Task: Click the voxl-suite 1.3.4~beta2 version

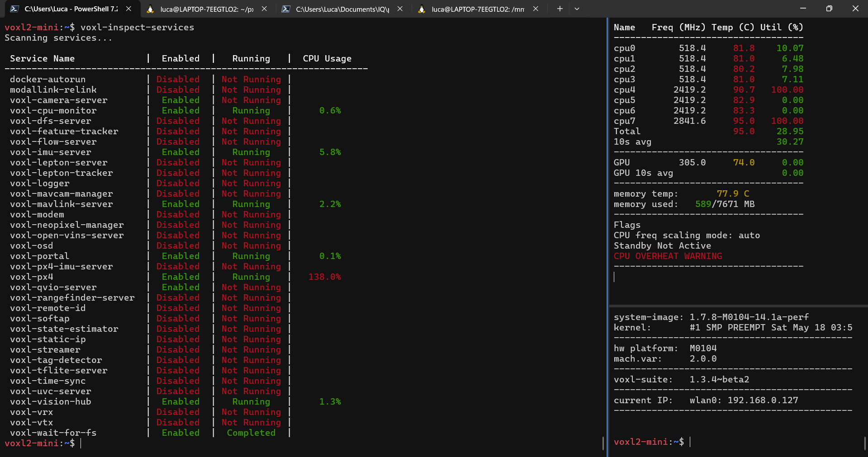Action: 720,380
